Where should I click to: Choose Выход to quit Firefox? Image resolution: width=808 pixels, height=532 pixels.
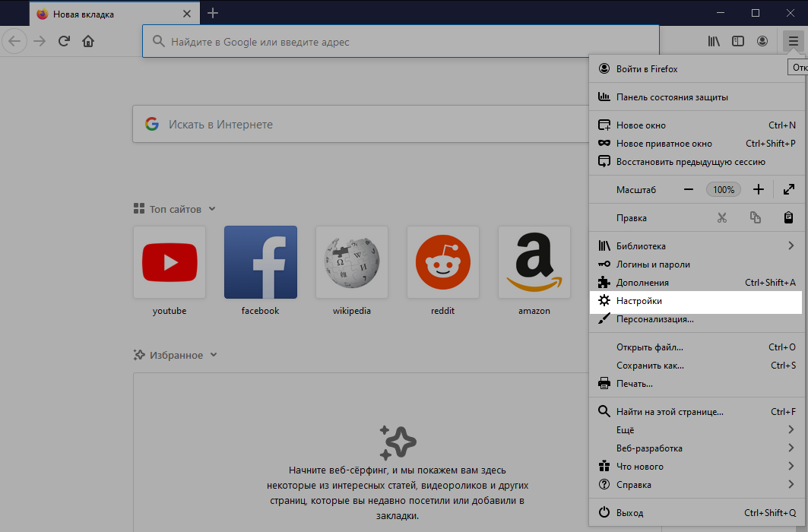click(696, 513)
